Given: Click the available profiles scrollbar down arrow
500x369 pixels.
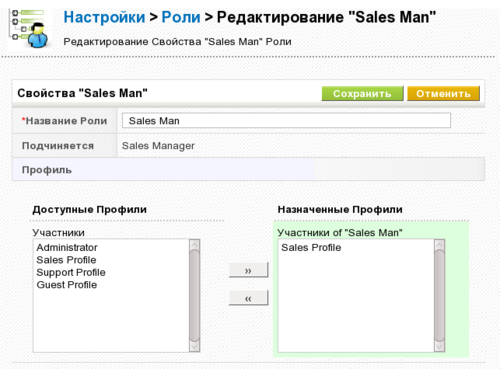Looking at the screenshot, I should (x=194, y=346).
